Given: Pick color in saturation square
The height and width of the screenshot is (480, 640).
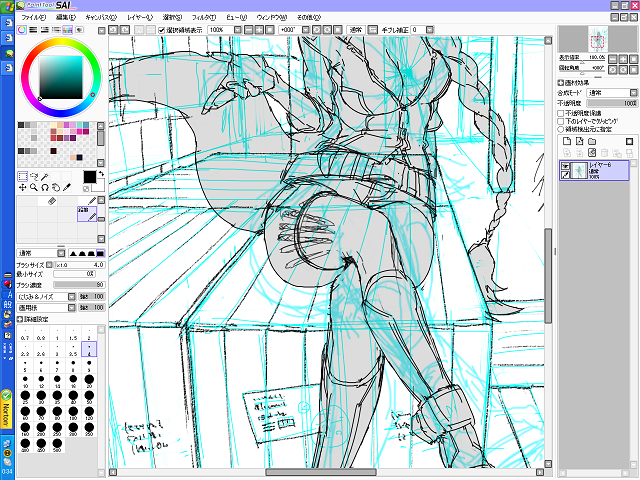Looking at the screenshot, I should [61, 78].
